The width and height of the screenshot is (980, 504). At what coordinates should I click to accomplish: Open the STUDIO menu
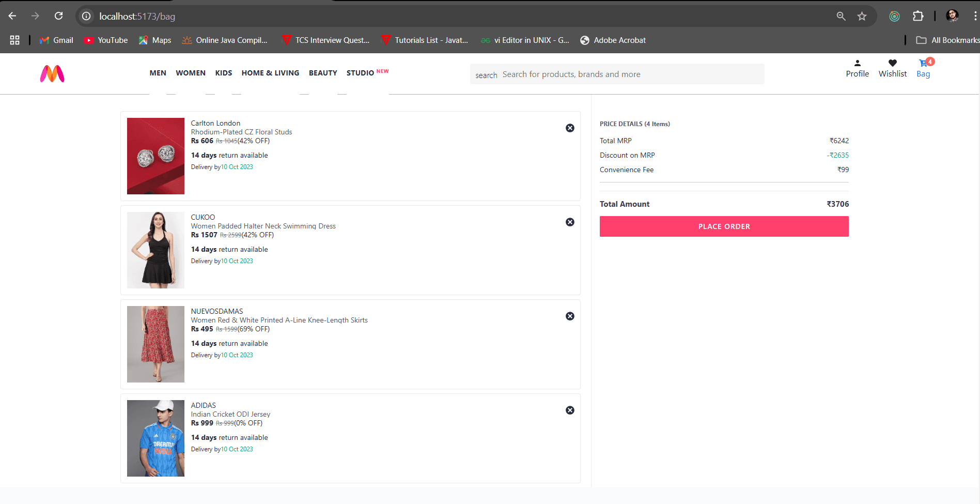(x=360, y=73)
